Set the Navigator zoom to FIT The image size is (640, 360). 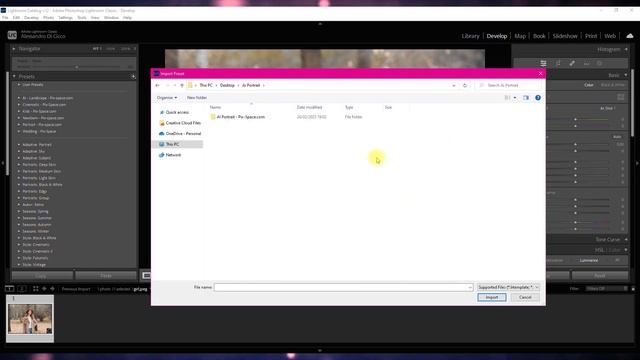pyautogui.click(x=97, y=49)
